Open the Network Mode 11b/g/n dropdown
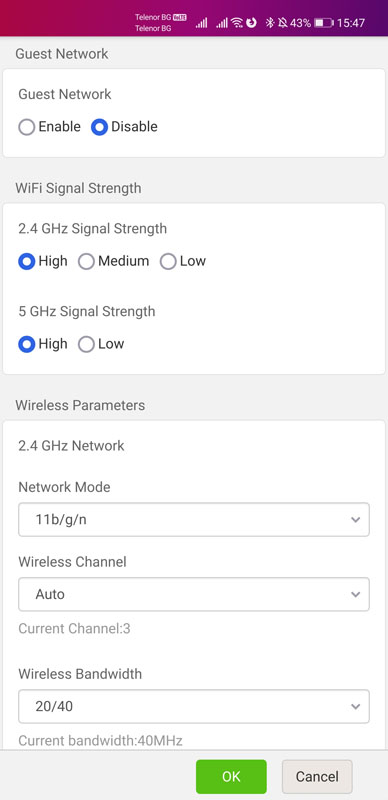This screenshot has height=800, width=388. coord(194,519)
